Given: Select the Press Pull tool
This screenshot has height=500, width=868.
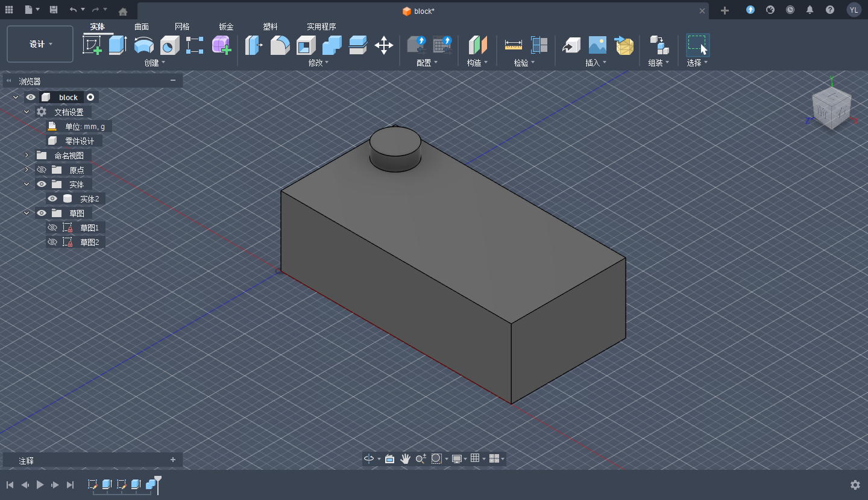Looking at the screenshot, I should [254, 45].
